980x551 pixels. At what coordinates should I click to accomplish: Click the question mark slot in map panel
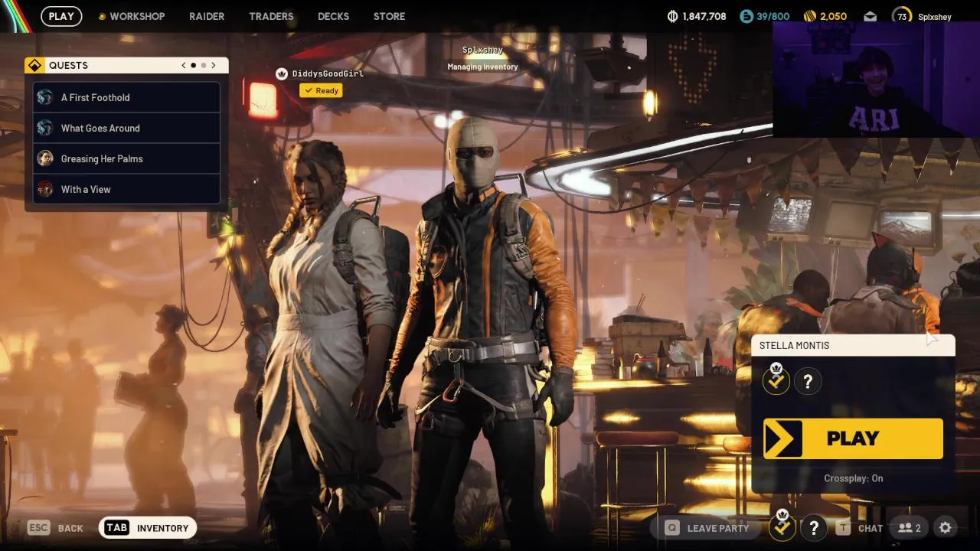pos(808,382)
